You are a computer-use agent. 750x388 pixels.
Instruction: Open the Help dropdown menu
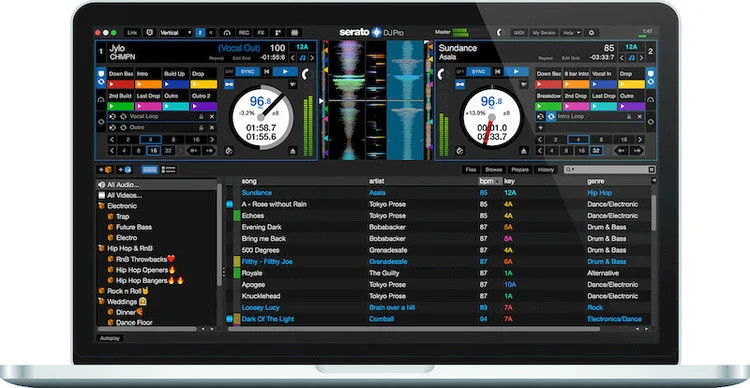(x=571, y=33)
